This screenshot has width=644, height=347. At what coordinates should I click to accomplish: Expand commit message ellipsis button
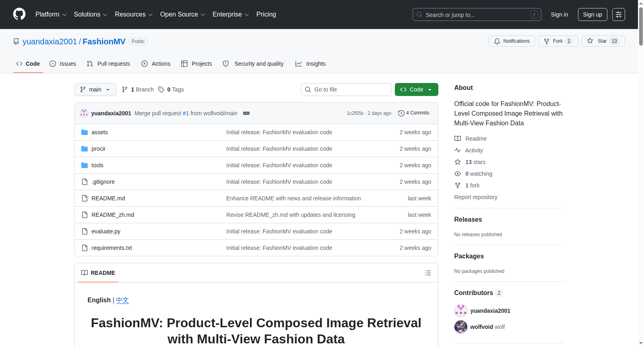coord(246,113)
